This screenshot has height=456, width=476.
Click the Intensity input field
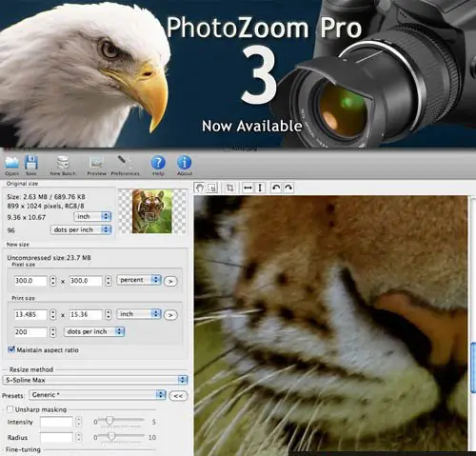click(x=56, y=422)
